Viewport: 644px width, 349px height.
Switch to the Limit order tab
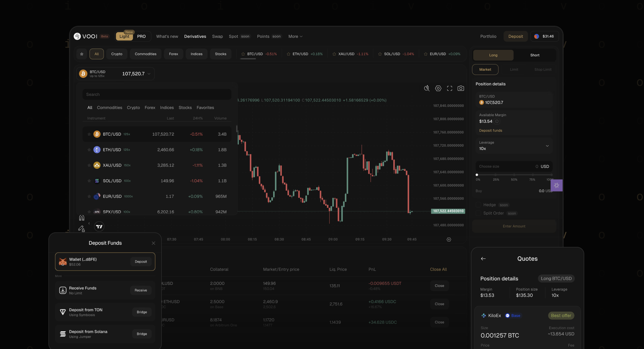tap(514, 70)
